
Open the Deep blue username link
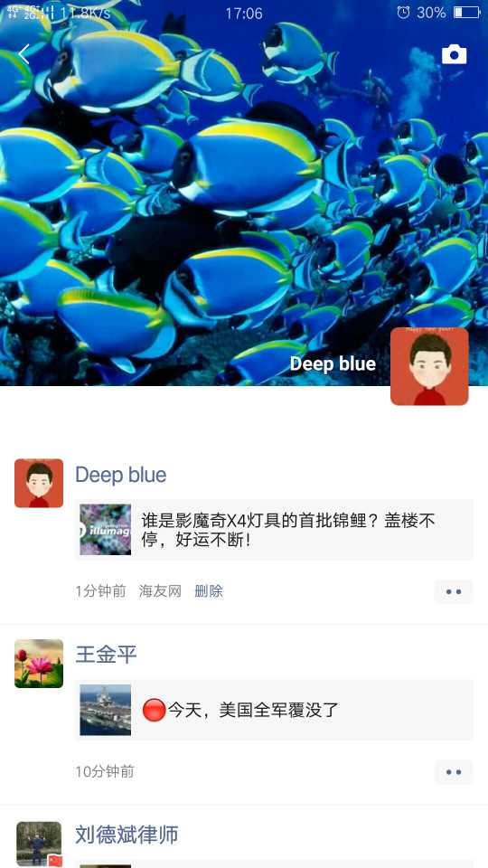(120, 475)
